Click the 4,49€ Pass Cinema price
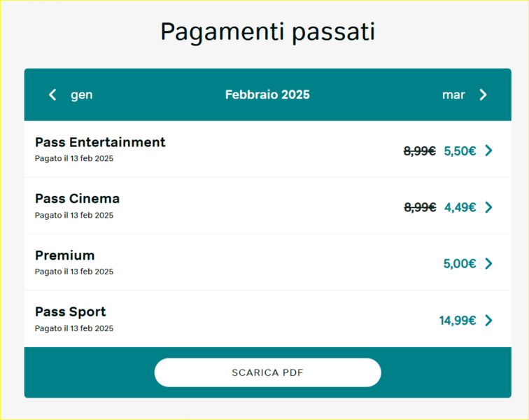The height and width of the screenshot is (420, 529). pyautogui.click(x=460, y=207)
